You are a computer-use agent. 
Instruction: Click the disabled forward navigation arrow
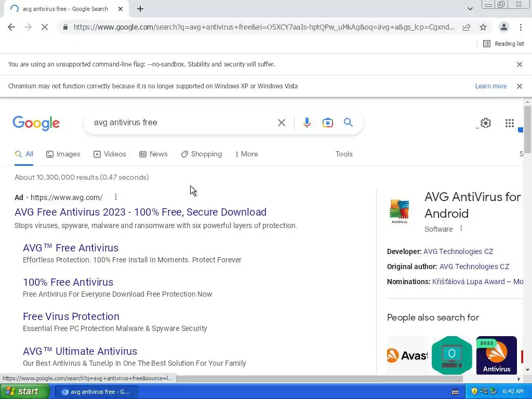[28, 27]
